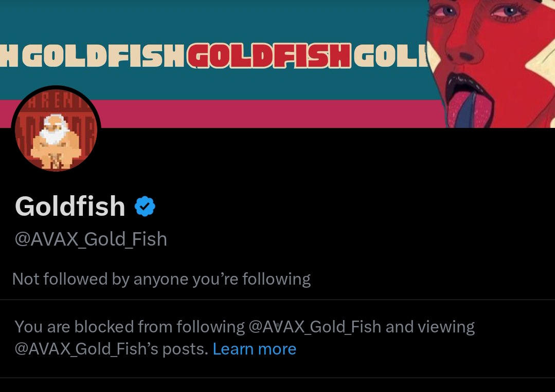Click the Goldfish display name

[x=70, y=207]
